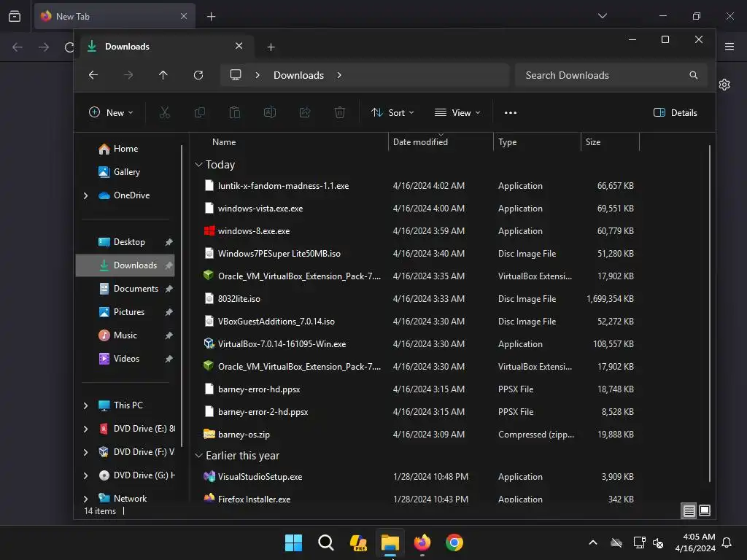Go forward with Explorer forward arrow

(x=128, y=75)
